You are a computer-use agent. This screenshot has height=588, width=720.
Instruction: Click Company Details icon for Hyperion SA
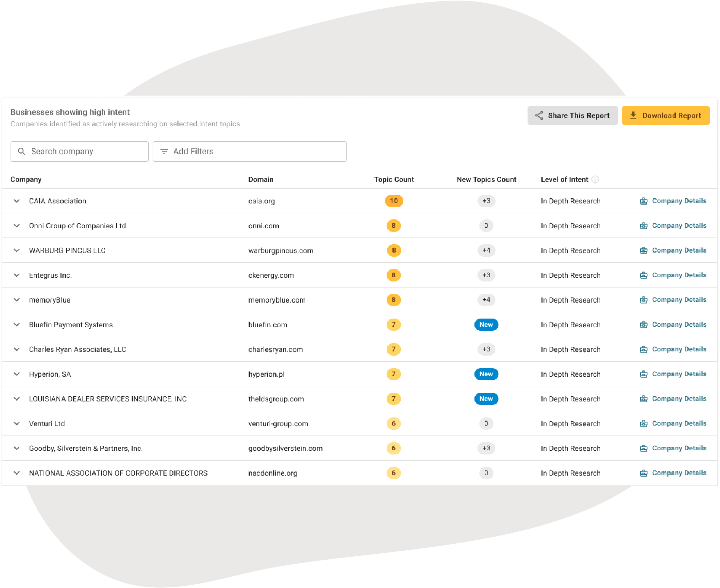click(643, 374)
